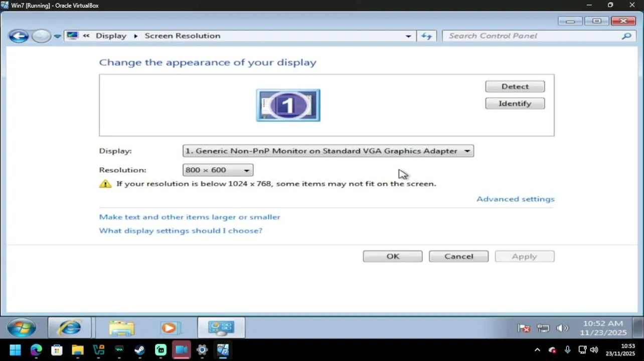Open Steam from the host taskbar

click(x=139, y=349)
